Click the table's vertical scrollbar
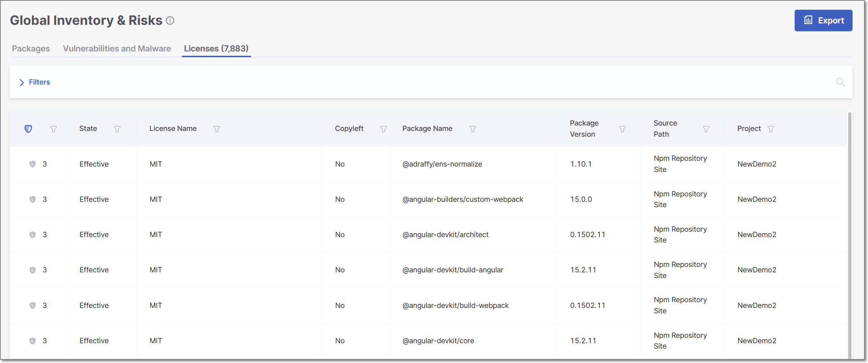868x363 pixels. tap(850, 234)
